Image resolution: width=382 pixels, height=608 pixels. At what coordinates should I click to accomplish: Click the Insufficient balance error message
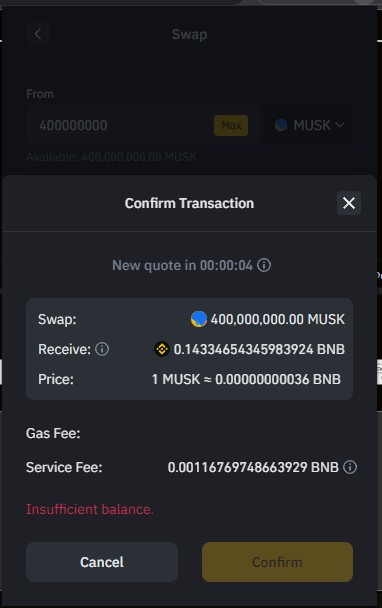(90, 509)
